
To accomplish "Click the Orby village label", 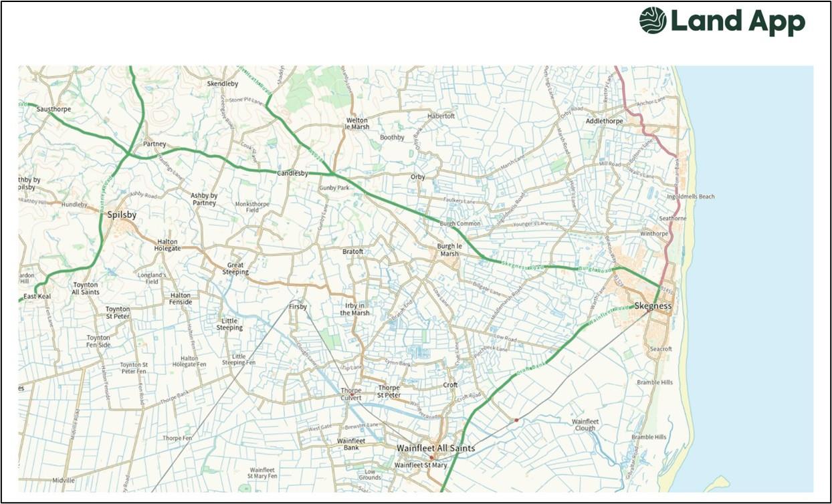I will click(417, 177).
